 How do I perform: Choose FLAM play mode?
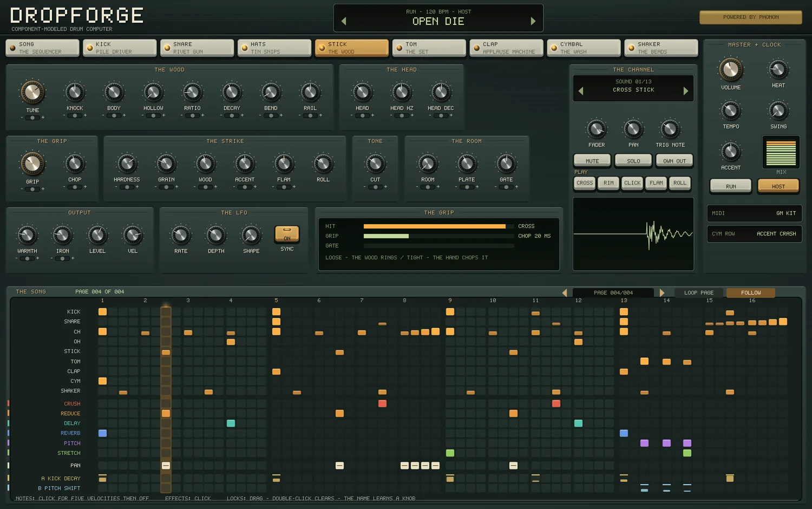(656, 183)
